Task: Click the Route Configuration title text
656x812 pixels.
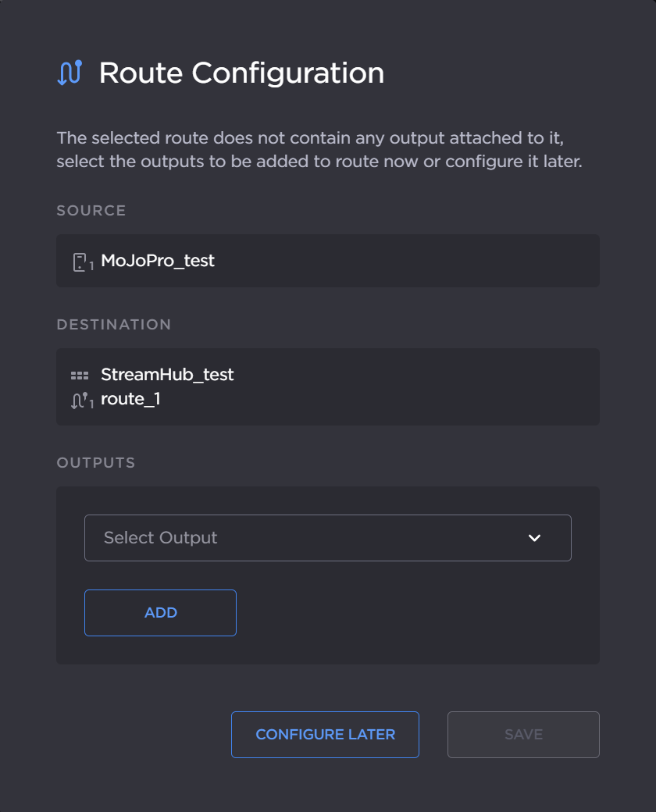Action: click(x=241, y=73)
